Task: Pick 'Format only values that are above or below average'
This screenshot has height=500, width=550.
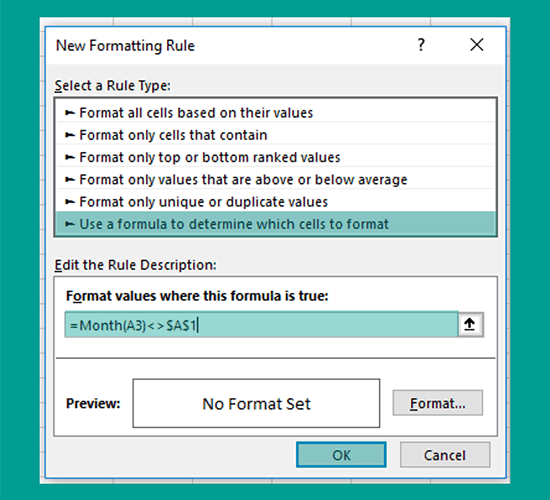Action: [275, 180]
